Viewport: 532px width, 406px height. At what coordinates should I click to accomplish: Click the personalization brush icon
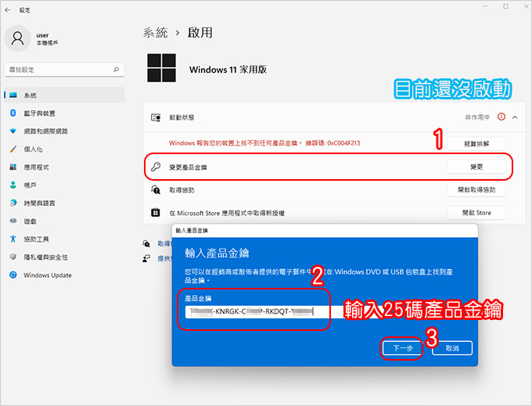click(13, 149)
